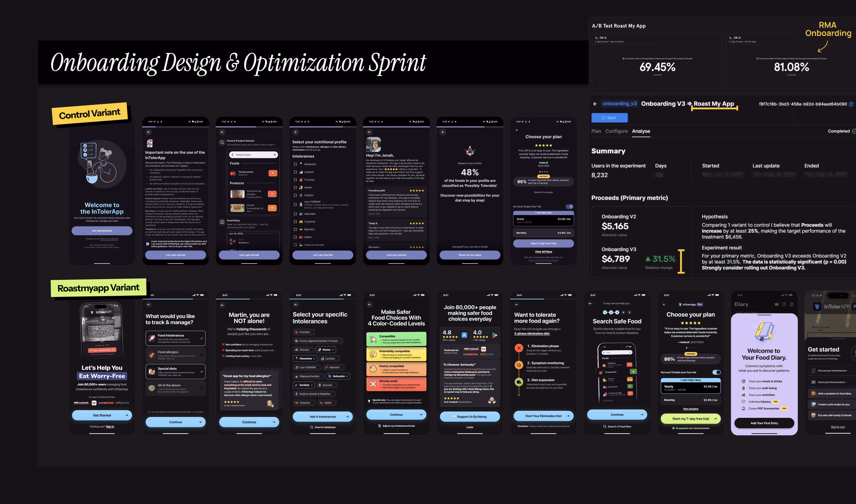This screenshot has height=504, width=856.
Task: Jump to step 4 in Search Safe Food
Action: [623, 312]
